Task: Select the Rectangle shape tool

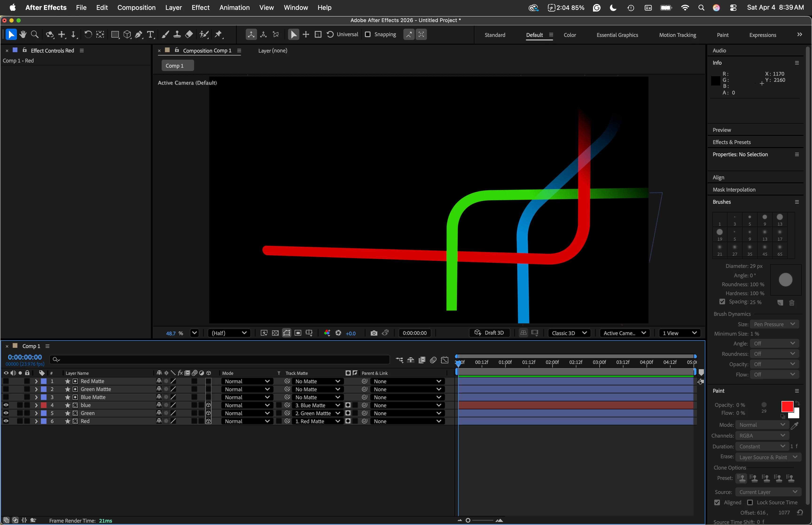Action: coord(115,35)
